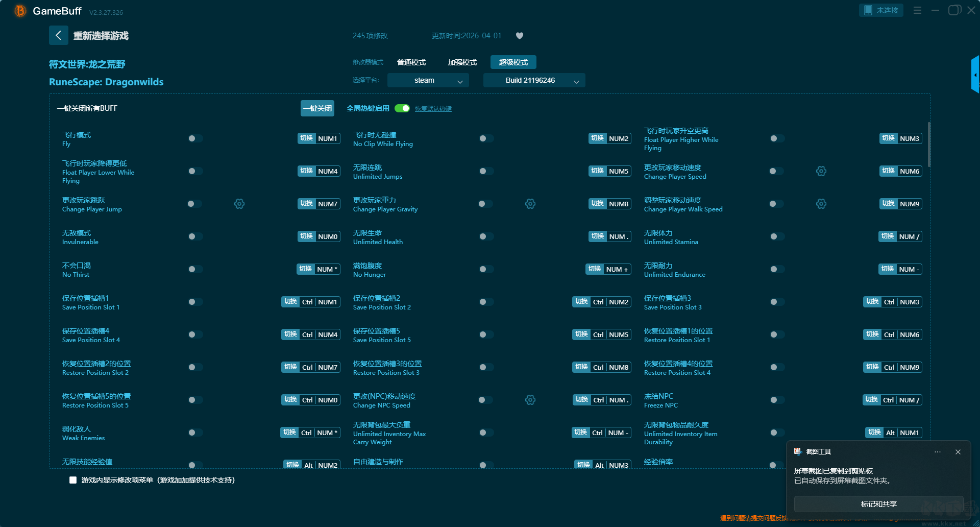Toggle the Restore Position Slot 2 switch
This screenshot has height=527, width=980.
195,367
